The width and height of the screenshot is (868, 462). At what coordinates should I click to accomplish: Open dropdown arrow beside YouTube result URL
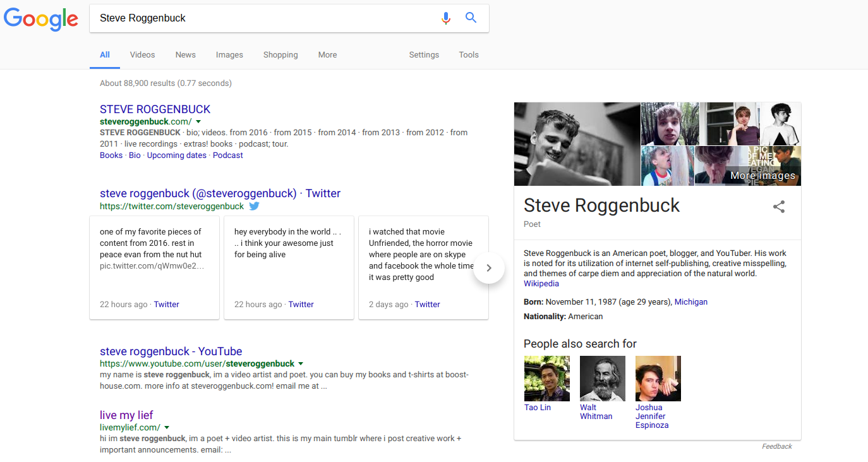[301, 363]
